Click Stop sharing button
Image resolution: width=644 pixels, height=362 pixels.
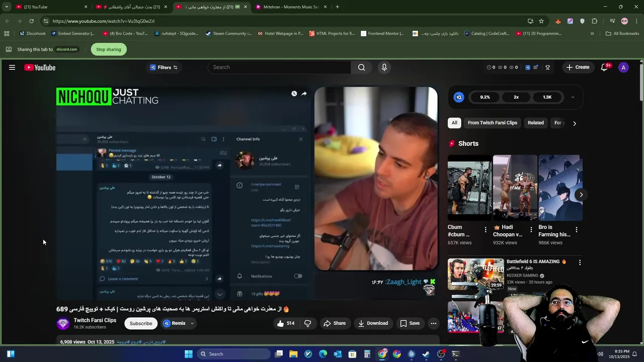pyautogui.click(x=109, y=49)
